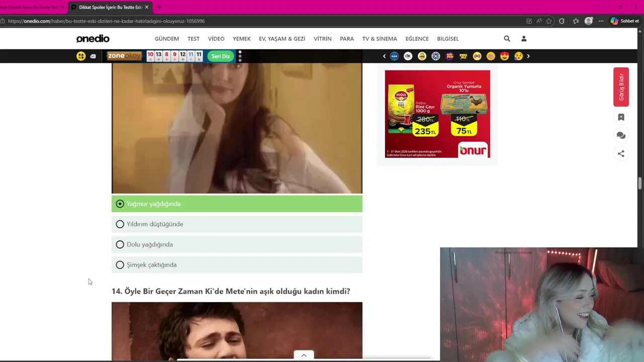This screenshot has height=362, width=644.
Task: Open the bookmark/save icon on right sidebar
Action: (x=621, y=117)
